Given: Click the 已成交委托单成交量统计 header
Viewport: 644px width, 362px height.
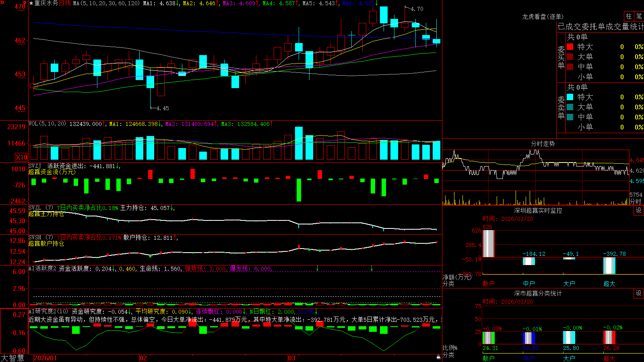Looking at the screenshot, I should 601,27.
